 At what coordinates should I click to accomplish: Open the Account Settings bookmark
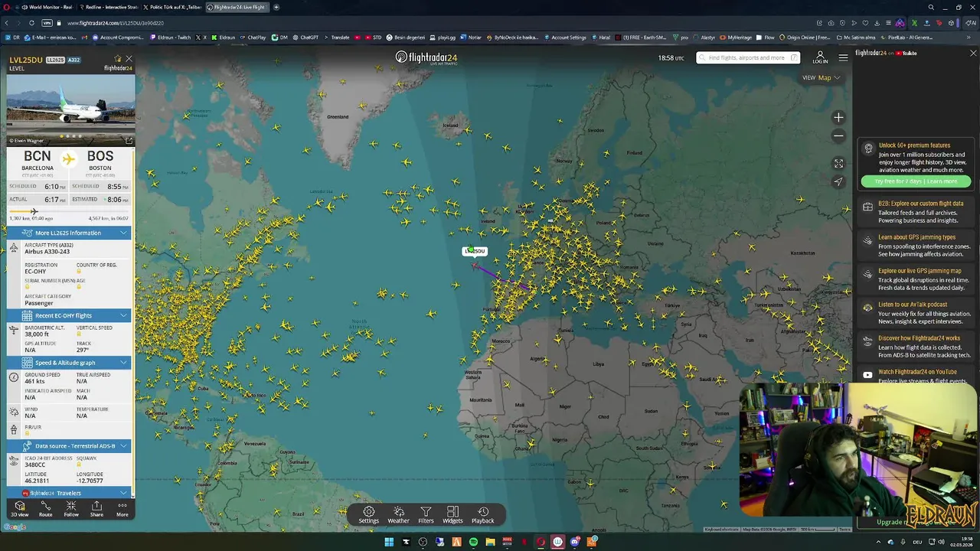(565, 37)
